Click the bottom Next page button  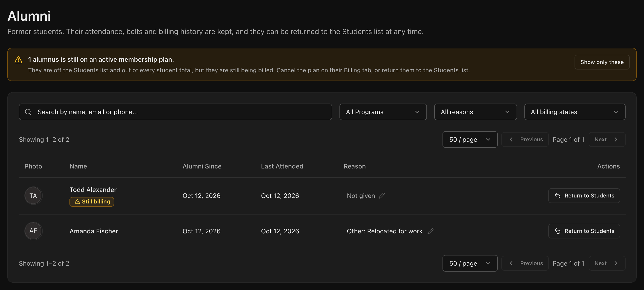(x=607, y=263)
